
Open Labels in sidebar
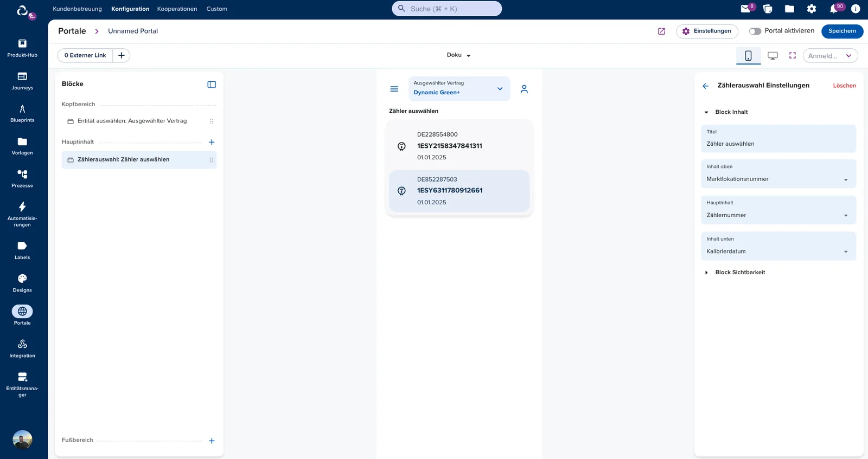[22, 250]
